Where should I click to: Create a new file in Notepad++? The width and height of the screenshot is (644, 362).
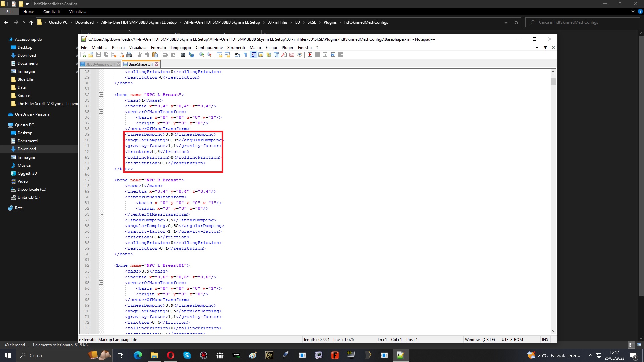pyautogui.click(x=83, y=55)
